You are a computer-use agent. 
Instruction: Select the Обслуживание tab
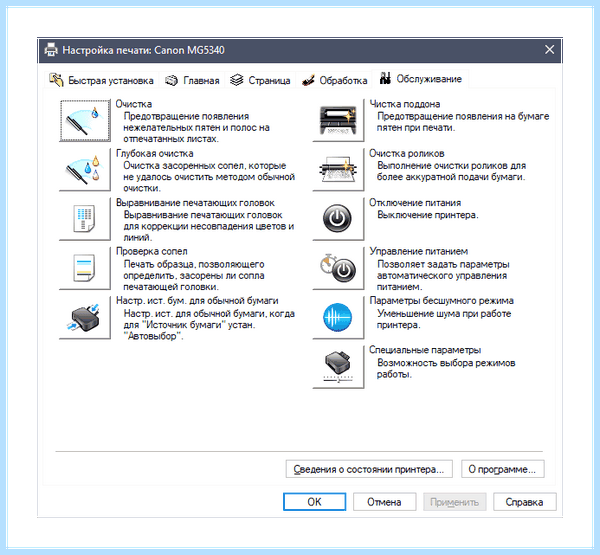[x=420, y=79]
